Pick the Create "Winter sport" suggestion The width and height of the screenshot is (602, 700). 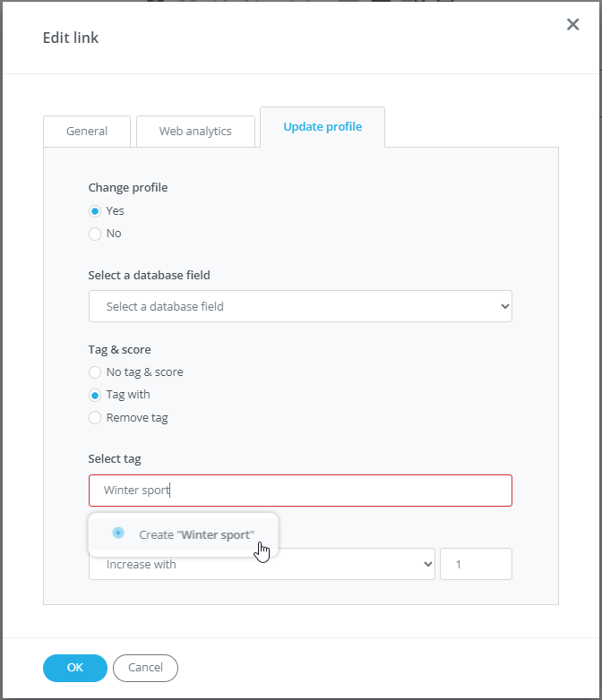[196, 534]
